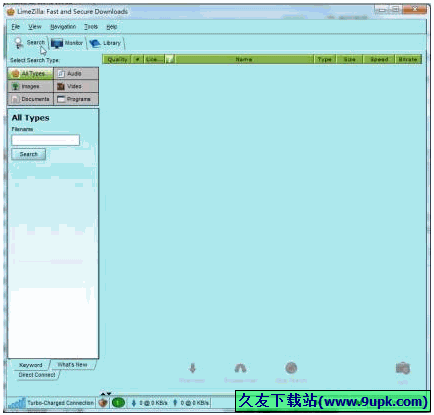Viewport: 434px width, 415px height.
Task: Switch to the Keyword tab
Action: point(30,365)
